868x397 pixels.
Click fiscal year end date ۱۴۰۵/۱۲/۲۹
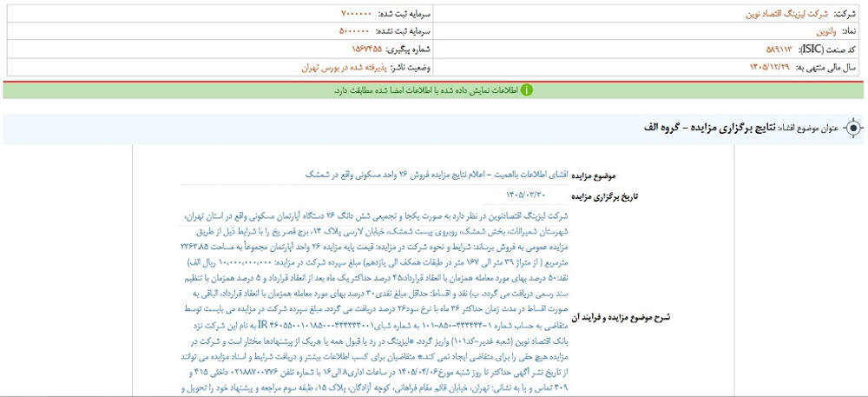click(x=770, y=67)
